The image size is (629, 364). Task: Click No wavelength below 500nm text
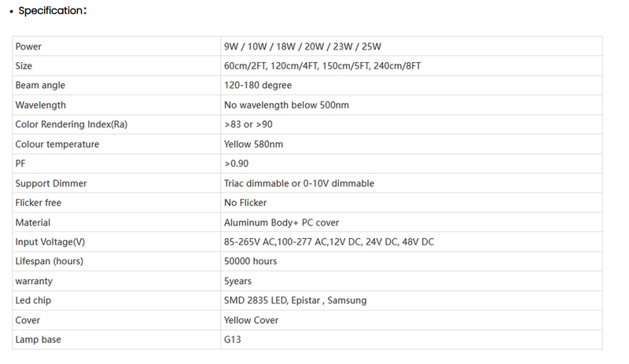tap(286, 105)
